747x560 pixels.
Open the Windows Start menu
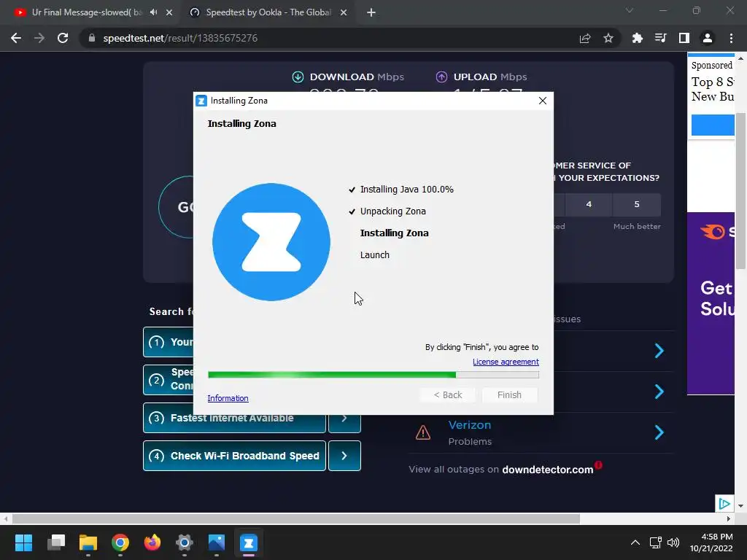23,542
